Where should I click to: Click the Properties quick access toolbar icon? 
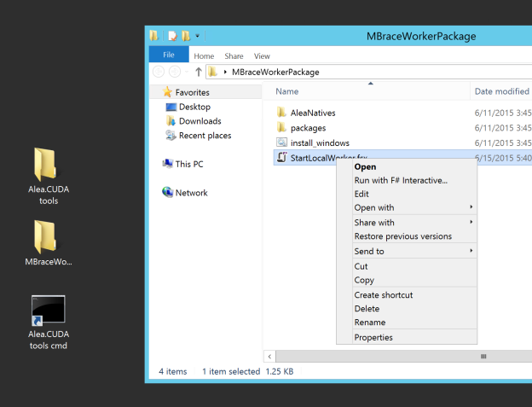coord(172,36)
